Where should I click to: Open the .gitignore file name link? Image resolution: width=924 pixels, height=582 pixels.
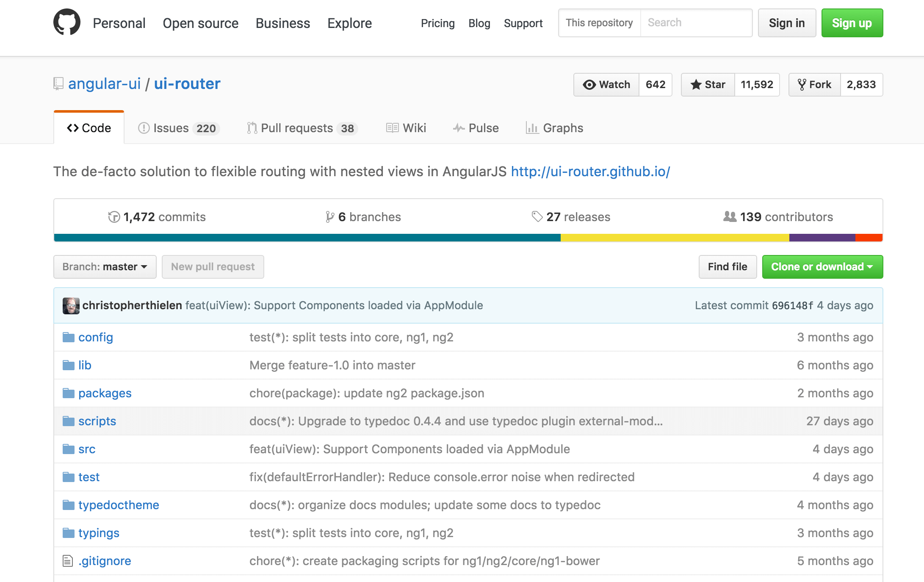105,561
